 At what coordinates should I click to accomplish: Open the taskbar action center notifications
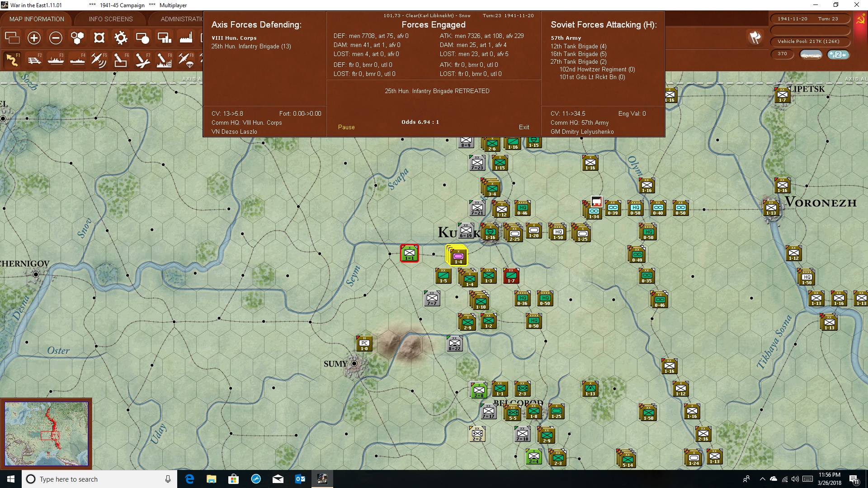pyautogui.click(x=854, y=479)
